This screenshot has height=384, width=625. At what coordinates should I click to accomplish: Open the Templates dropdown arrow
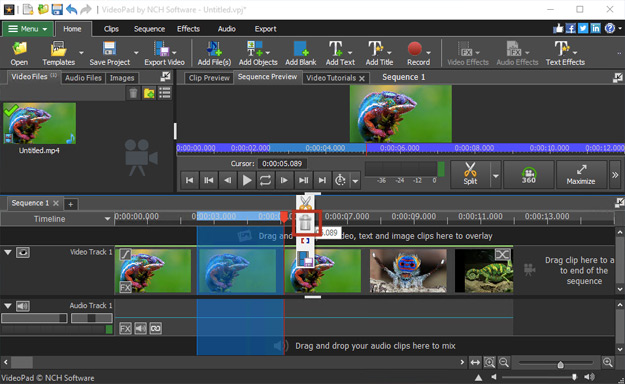click(81, 53)
